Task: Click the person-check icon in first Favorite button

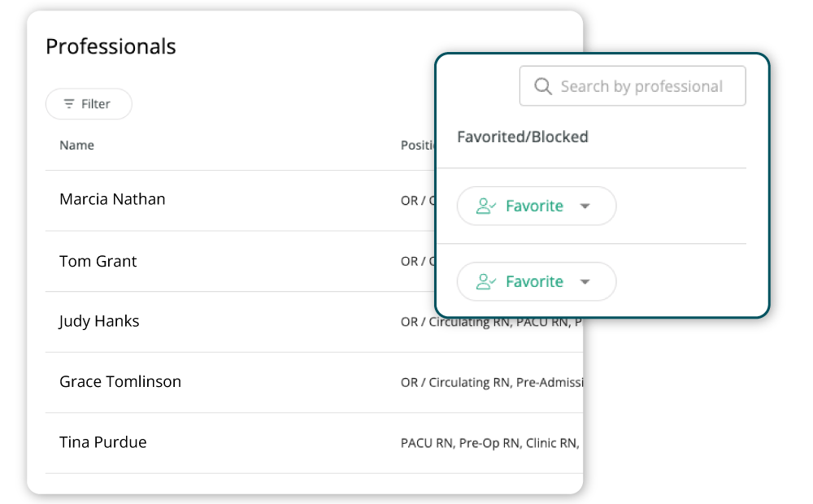Action: tap(486, 206)
